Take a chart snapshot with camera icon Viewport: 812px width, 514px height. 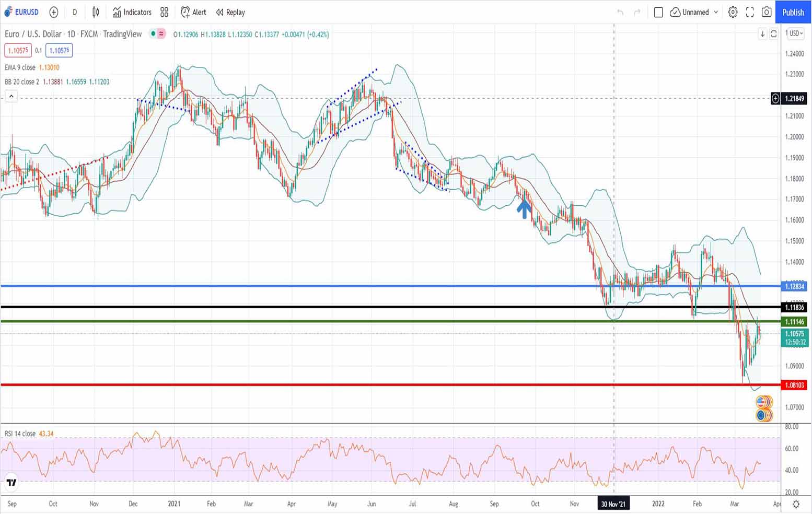pos(767,12)
